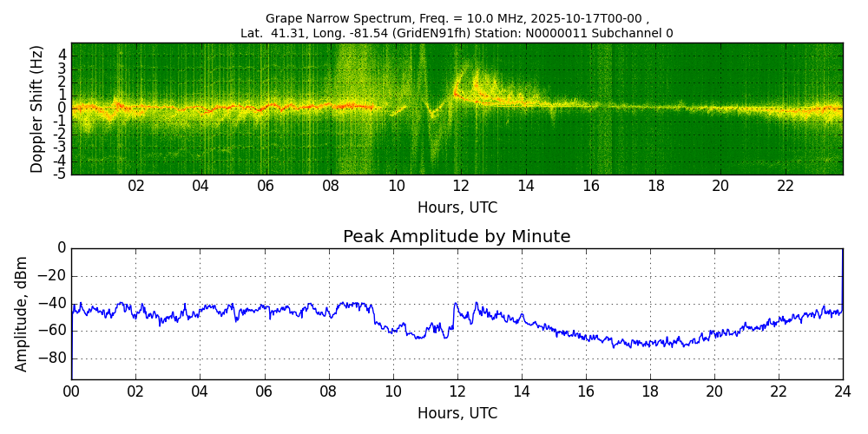Click the Peak Amplitude by Minute title

[x=457, y=237]
